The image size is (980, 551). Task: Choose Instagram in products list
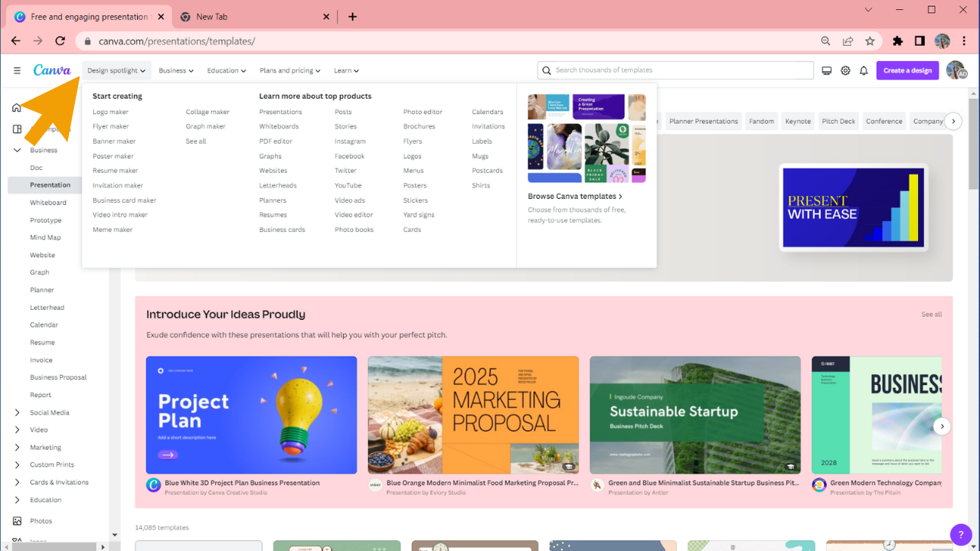[350, 142]
